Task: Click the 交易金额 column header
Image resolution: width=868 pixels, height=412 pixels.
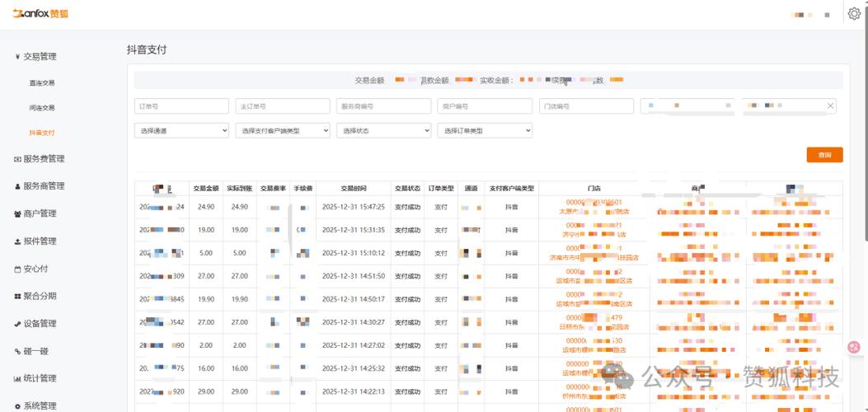Action: click(x=206, y=189)
